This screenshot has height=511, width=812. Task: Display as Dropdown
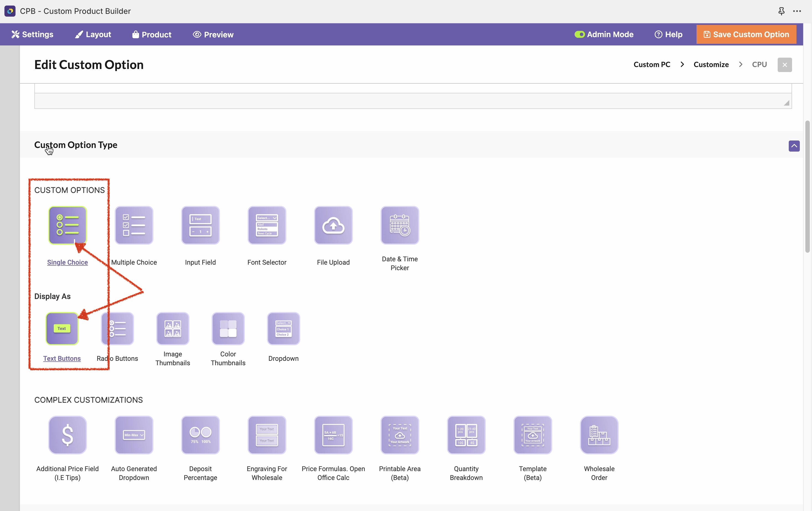pyautogui.click(x=283, y=328)
